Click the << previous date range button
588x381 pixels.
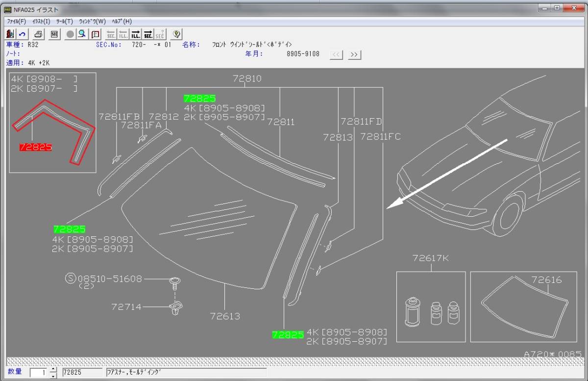pyautogui.click(x=336, y=54)
